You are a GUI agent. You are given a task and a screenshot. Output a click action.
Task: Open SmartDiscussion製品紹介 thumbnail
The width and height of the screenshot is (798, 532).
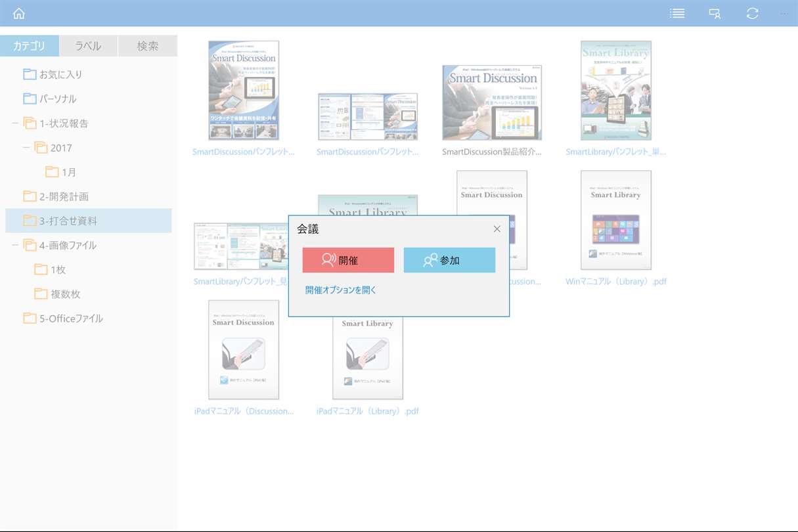point(492,102)
